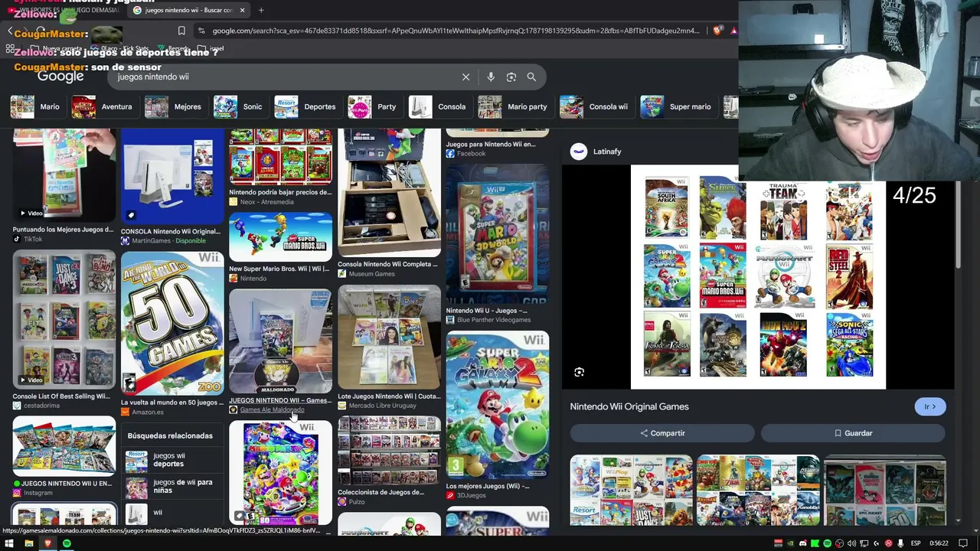The width and height of the screenshot is (980, 551).
Task: Search inside the preview image with Lens icon
Action: (579, 372)
